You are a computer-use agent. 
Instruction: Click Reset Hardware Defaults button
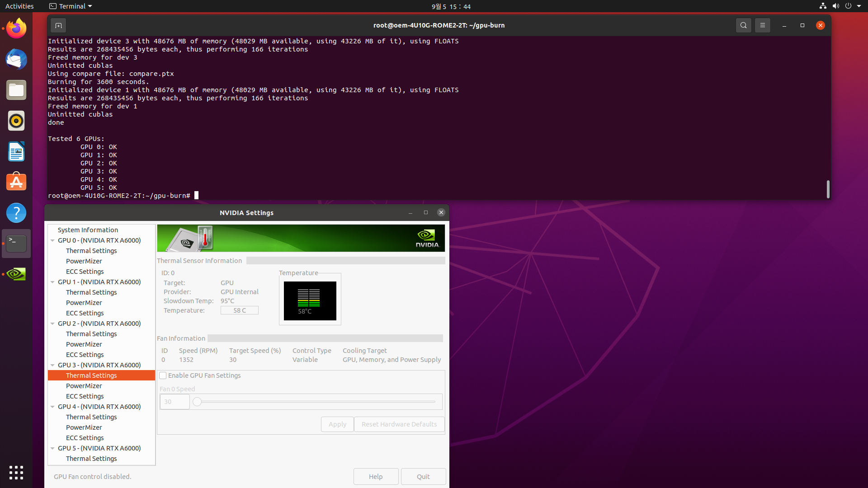pos(399,424)
